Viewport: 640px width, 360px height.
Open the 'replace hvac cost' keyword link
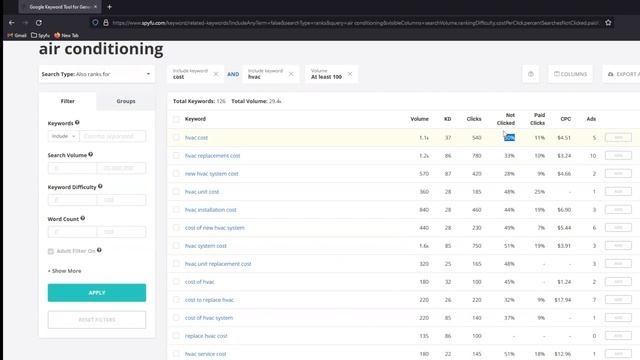206,336
